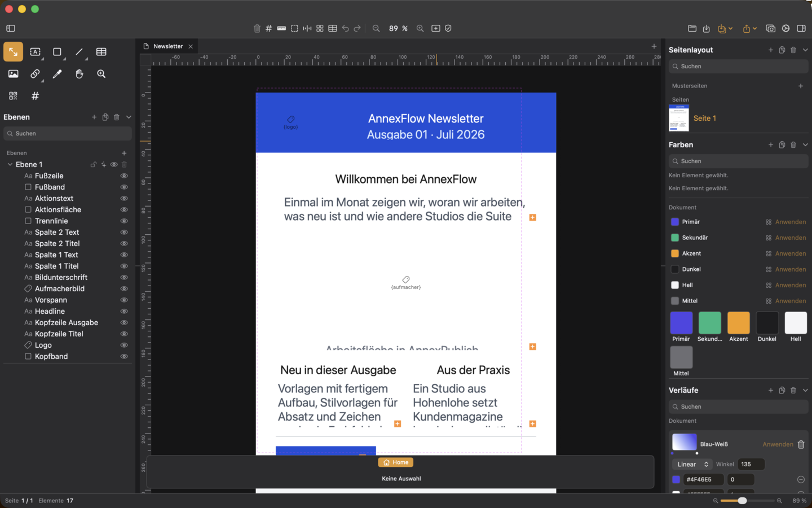Image resolution: width=812 pixels, height=508 pixels.
Task: Select the text frame tool
Action: click(x=36, y=52)
